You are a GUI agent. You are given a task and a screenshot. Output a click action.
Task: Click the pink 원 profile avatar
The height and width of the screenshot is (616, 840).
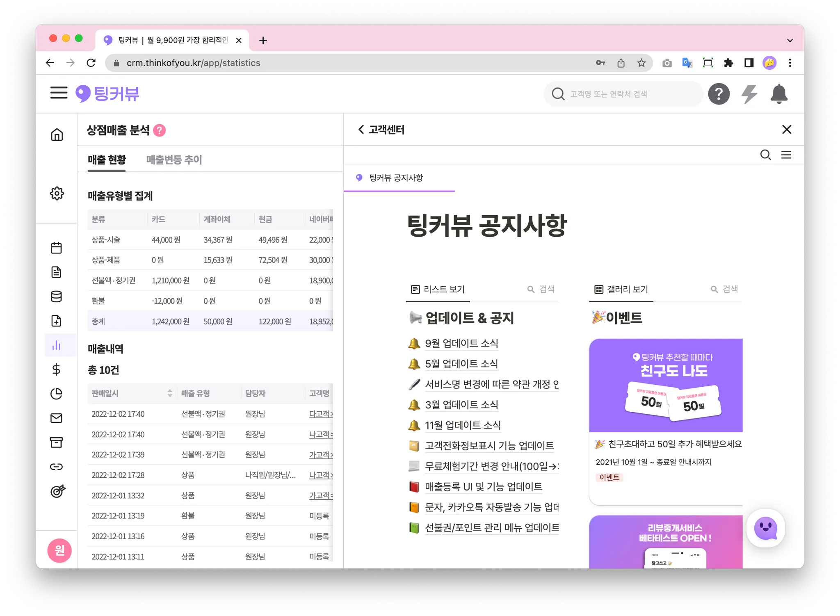pos(59,550)
